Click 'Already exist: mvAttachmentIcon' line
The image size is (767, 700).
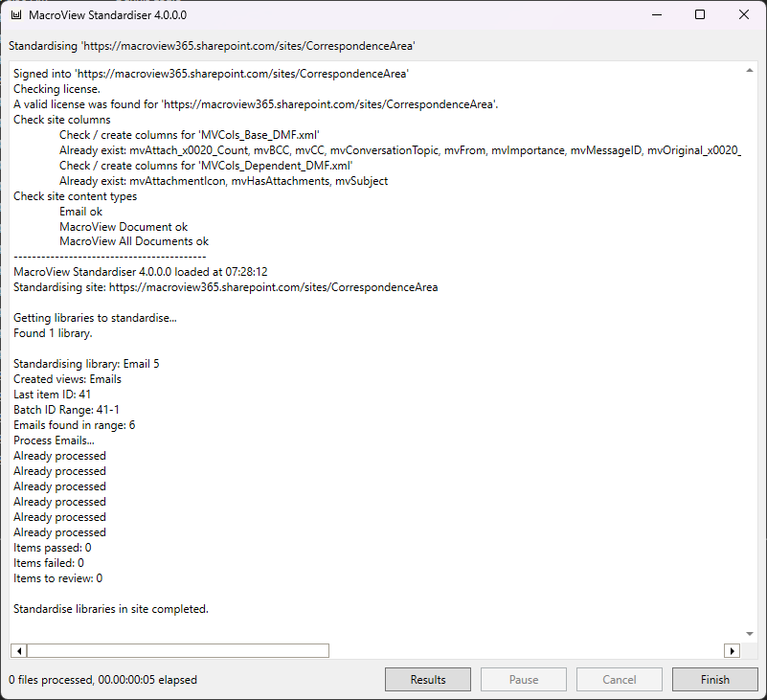(223, 181)
